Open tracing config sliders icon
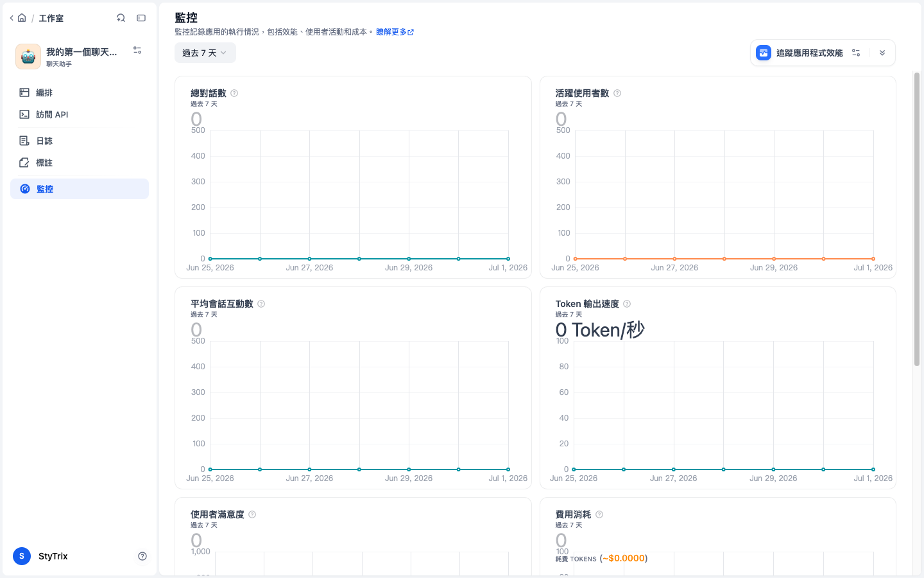The width and height of the screenshot is (924, 578). pos(856,53)
